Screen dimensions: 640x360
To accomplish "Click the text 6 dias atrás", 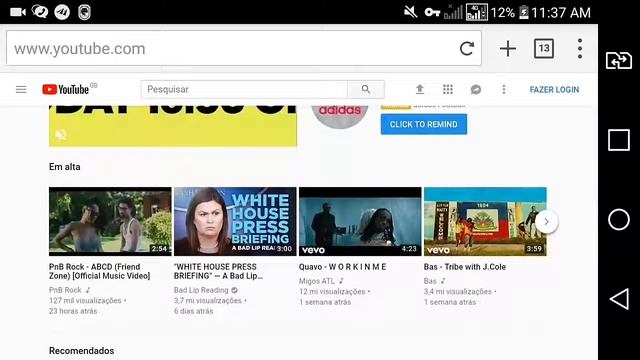I will coord(193,311).
